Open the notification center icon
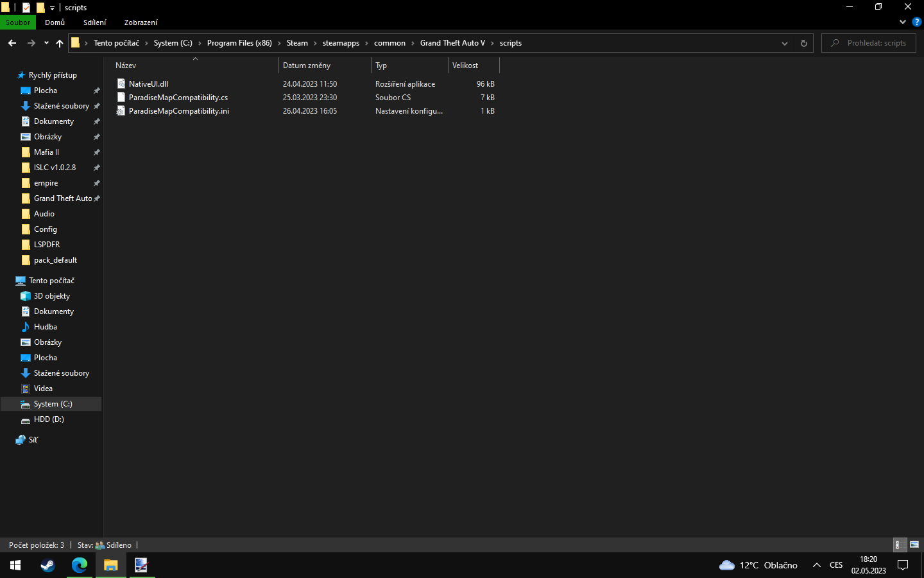 point(903,565)
